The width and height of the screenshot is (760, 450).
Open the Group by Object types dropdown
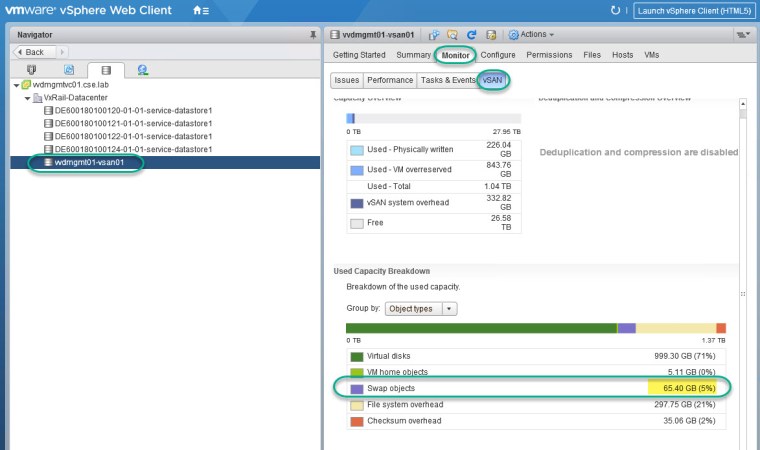[x=421, y=309]
